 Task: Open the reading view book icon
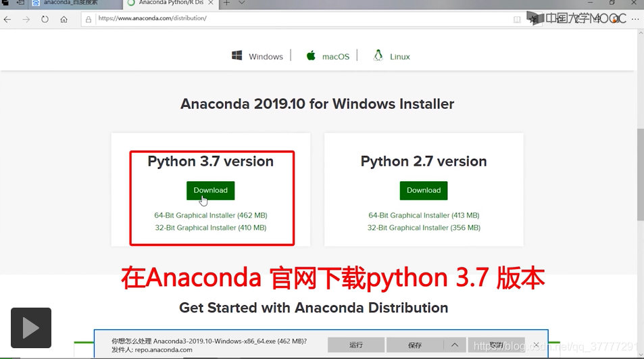pyautogui.click(x=517, y=20)
